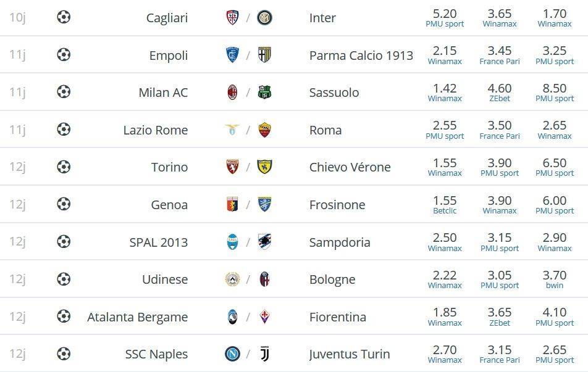588x372 pixels.
Task: Select the 3.70 bwin odds for Bologne
Action: [555, 279]
